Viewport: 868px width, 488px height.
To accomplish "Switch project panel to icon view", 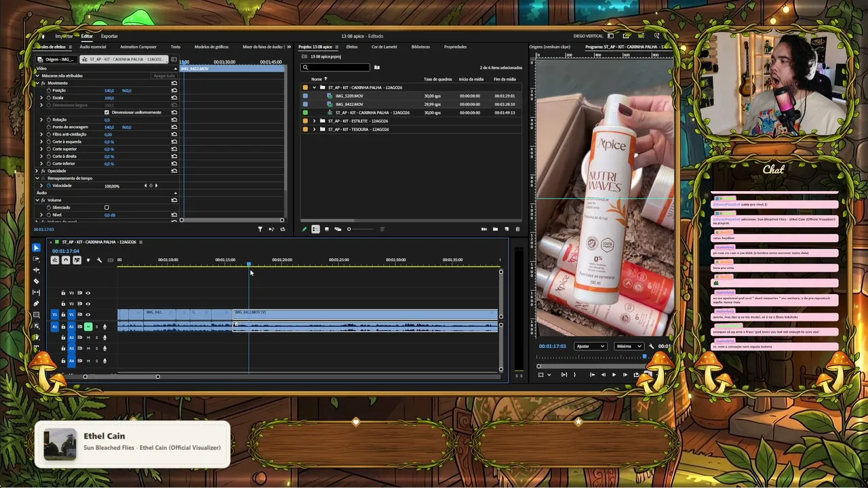I will pos(327,229).
